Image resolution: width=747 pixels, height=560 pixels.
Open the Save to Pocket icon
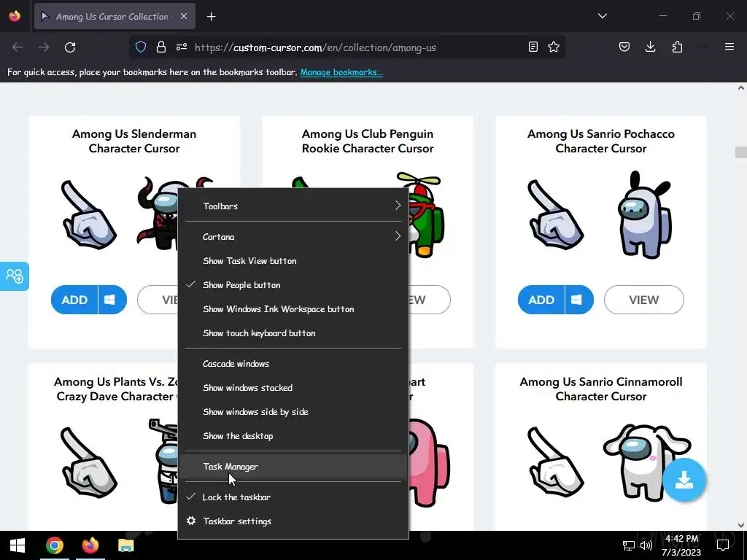[x=624, y=47]
